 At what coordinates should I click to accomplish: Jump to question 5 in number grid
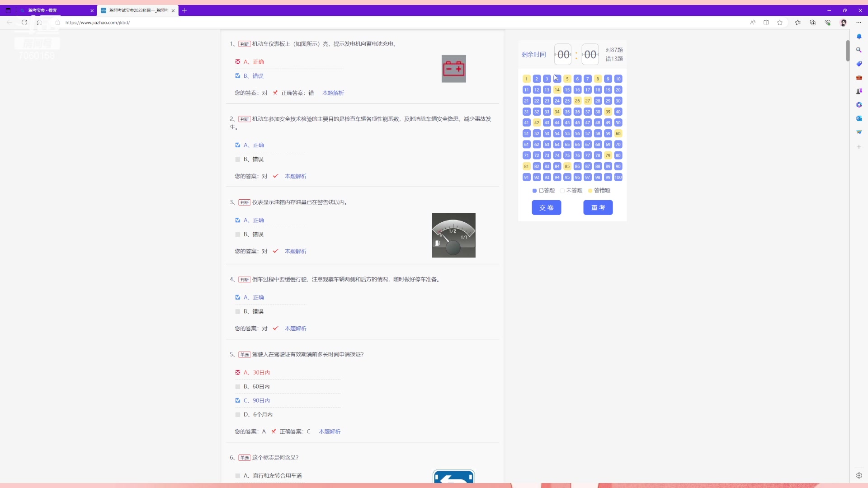[x=567, y=79]
